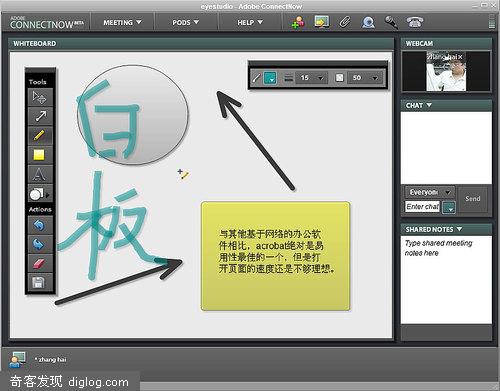Click the Send chat button

473,199
